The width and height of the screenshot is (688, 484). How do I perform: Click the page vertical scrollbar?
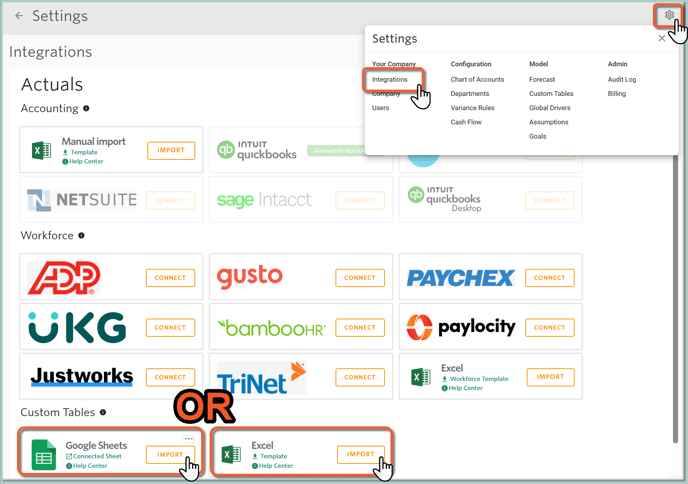point(675,298)
